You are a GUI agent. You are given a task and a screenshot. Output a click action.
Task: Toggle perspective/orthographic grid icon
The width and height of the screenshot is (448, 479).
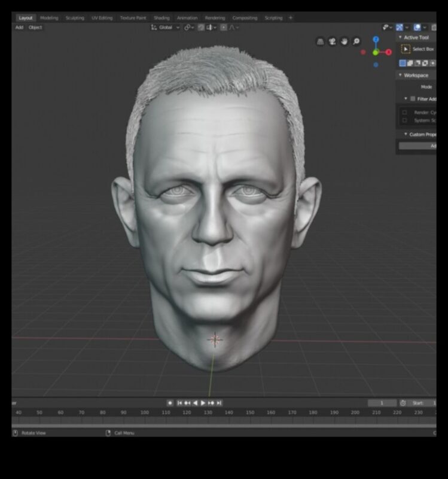321,41
